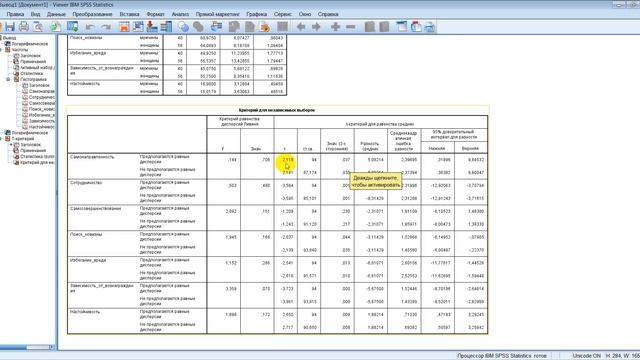Click the Insert Heading toolbar icon
640x360 pixels.
click(402, 27)
